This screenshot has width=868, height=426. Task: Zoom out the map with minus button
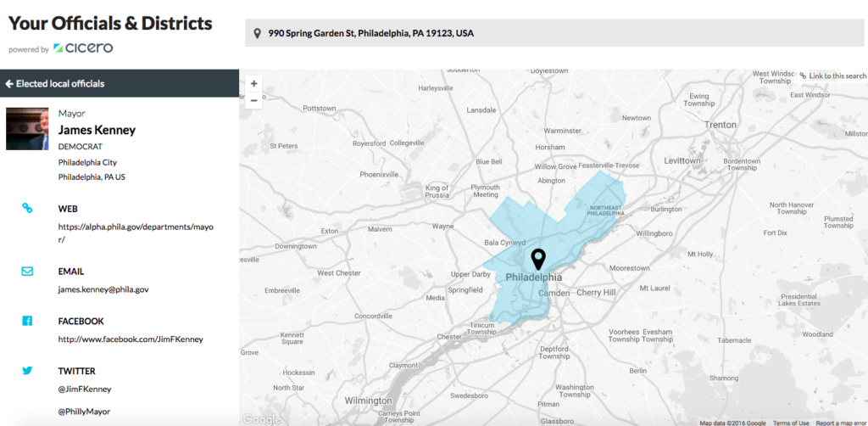[254, 100]
